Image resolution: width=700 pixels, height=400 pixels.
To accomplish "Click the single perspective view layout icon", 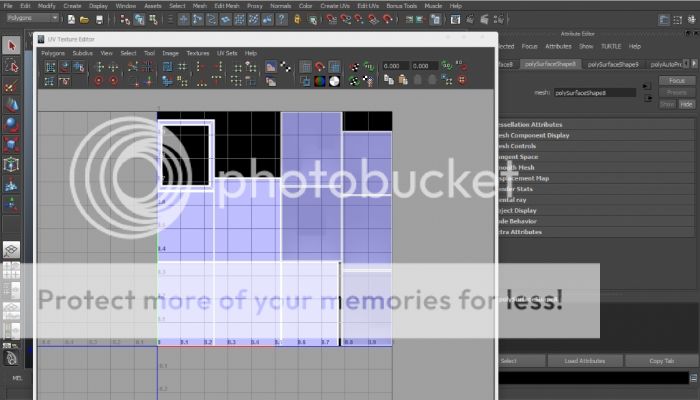I will click(x=11, y=250).
